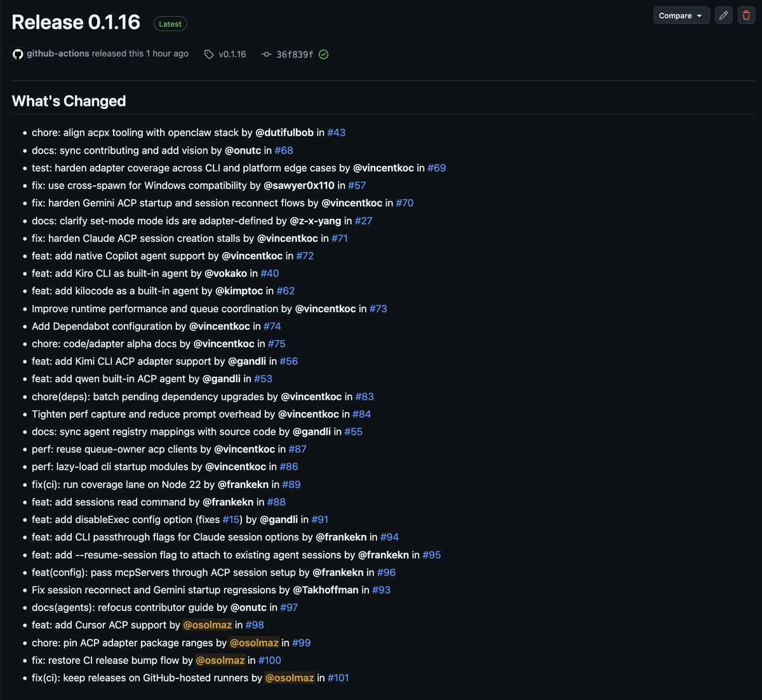Viewport: 762px width, 700px height.
Task: Open pull request #43
Action: 337,133
